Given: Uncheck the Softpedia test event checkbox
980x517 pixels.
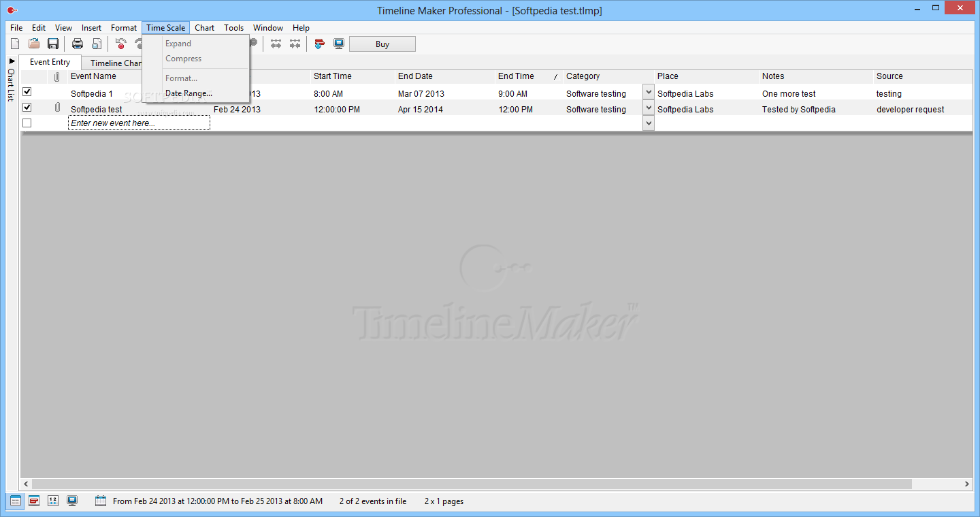Looking at the screenshot, I should click(x=27, y=108).
